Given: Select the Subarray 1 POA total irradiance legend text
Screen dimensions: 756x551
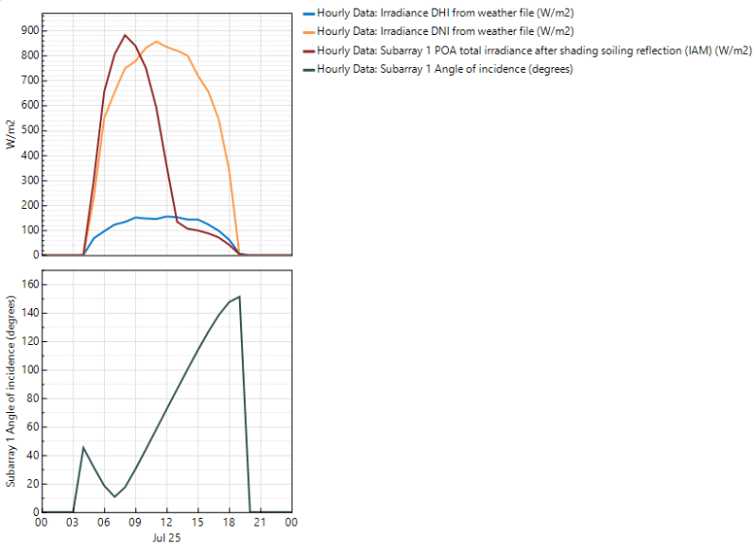Looking at the screenshot, I should 534,51.
